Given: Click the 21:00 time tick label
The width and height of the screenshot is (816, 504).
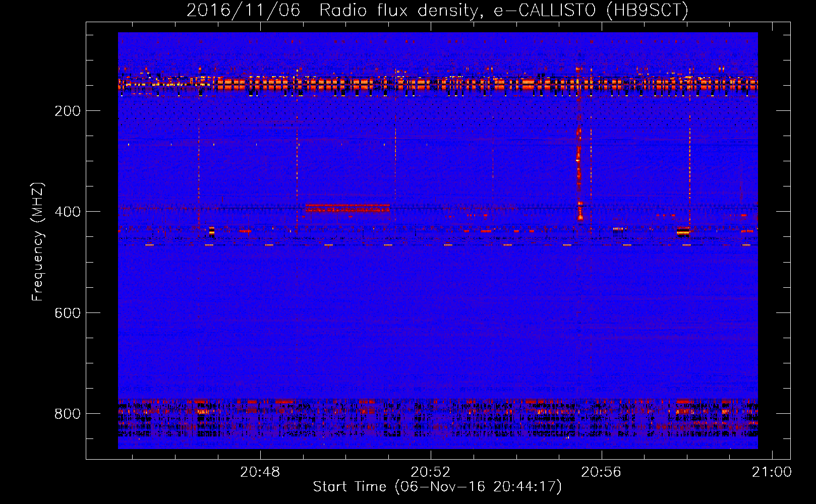Looking at the screenshot, I should click(772, 472).
